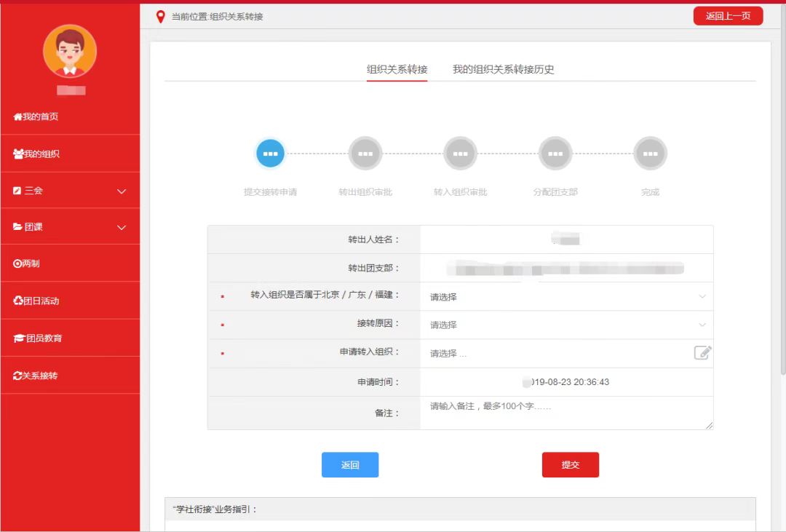This screenshot has width=786, height=532.
Task: Open the 两制 sidebar item
Action: 27,263
